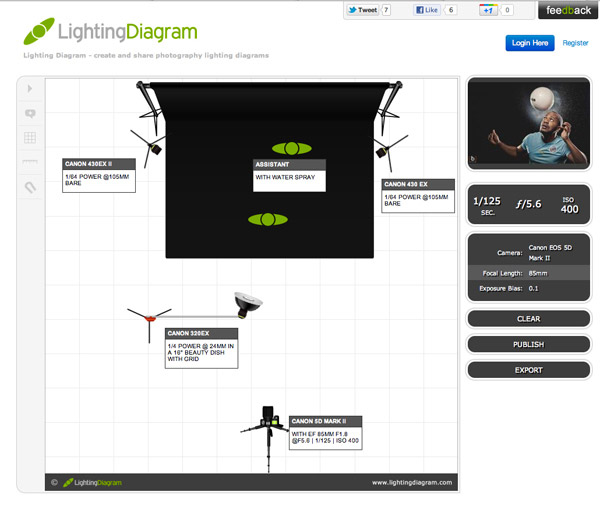
Task: Click the Like count bubble showing 6
Action: click(451, 10)
